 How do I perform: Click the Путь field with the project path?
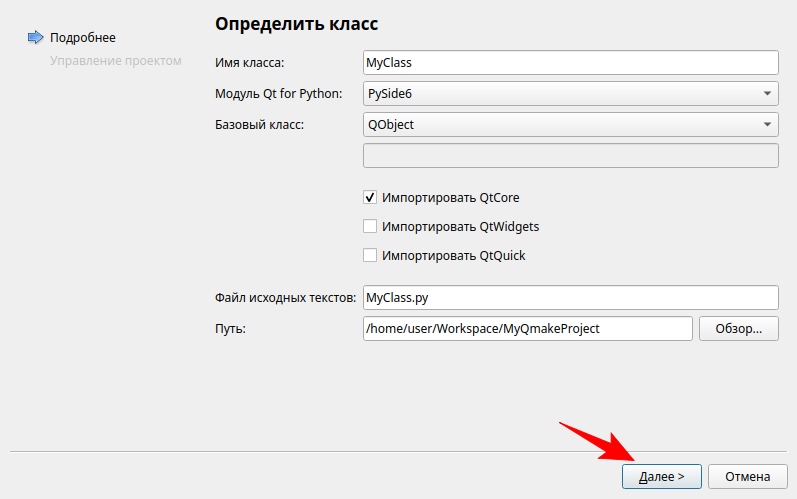click(527, 329)
